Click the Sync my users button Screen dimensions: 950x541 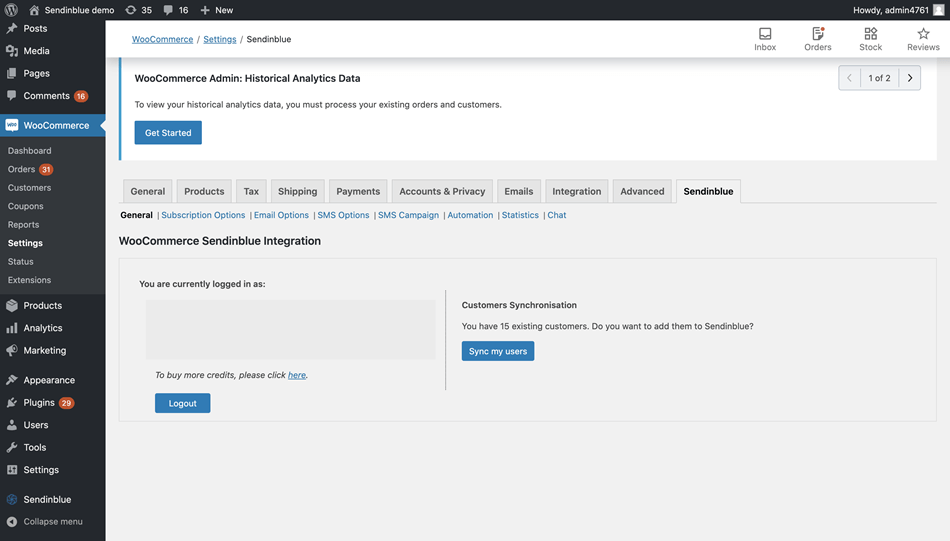498,351
